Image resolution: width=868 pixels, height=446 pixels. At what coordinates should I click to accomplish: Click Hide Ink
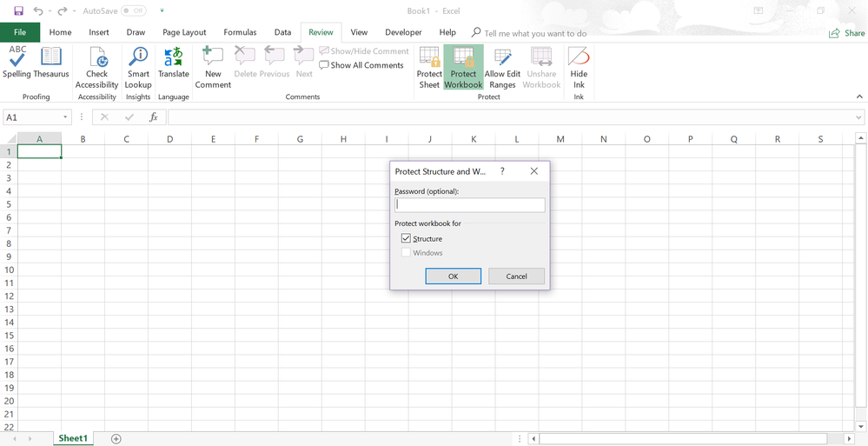[x=579, y=68]
